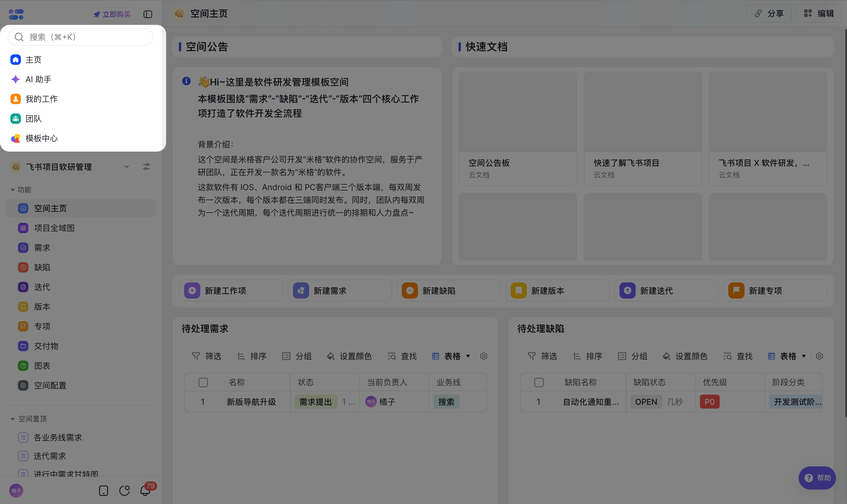Click the OPEN defect status tag

[646, 402]
